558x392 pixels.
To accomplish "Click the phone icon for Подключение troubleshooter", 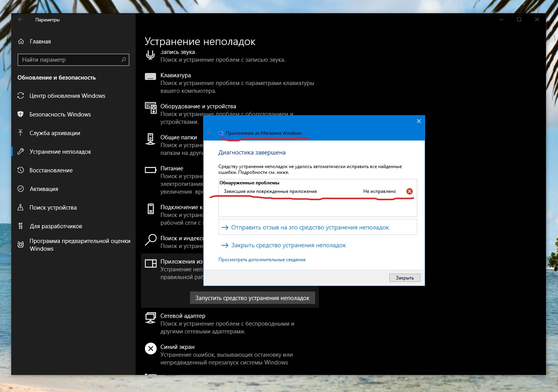I will click(151, 208).
